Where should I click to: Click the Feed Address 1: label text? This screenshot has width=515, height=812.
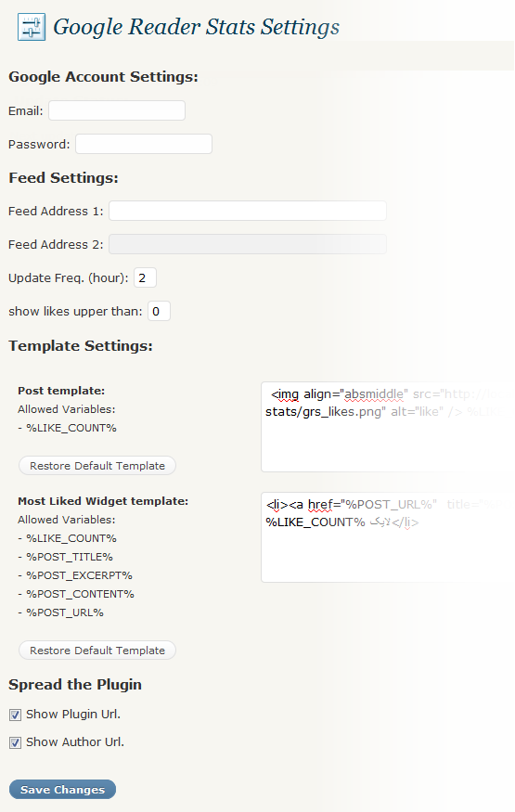(56, 211)
